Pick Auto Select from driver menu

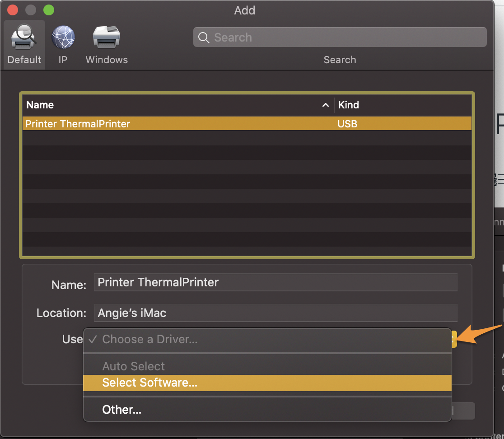tap(134, 366)
